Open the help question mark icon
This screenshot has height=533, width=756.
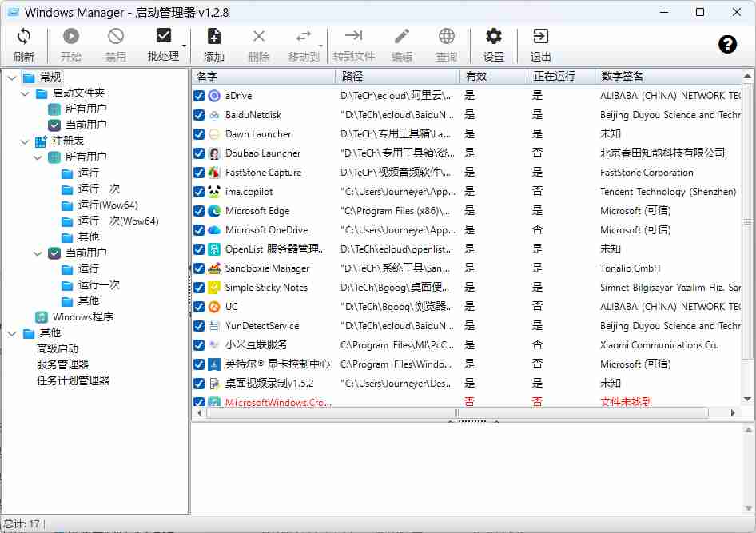point(727,45)
